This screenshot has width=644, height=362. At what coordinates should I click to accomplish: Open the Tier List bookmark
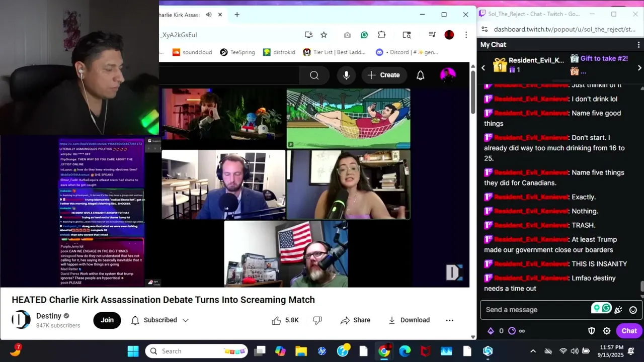pos(335,52)
